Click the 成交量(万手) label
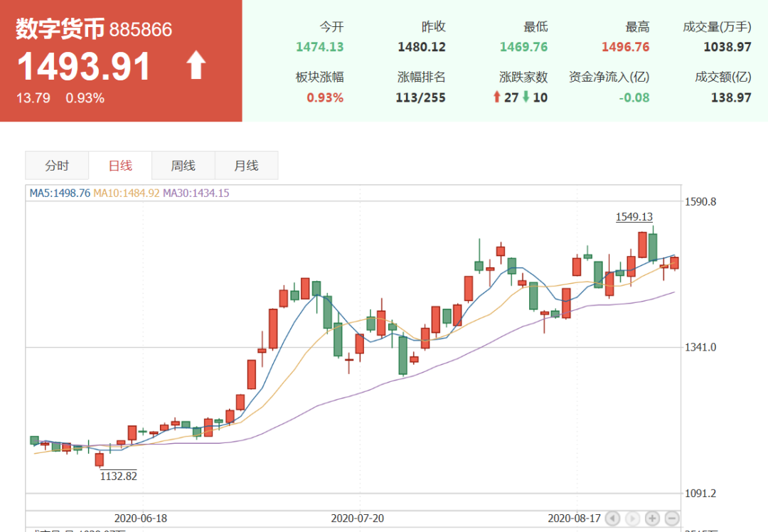Screen dimensions: 768x532 click(717, 27)
